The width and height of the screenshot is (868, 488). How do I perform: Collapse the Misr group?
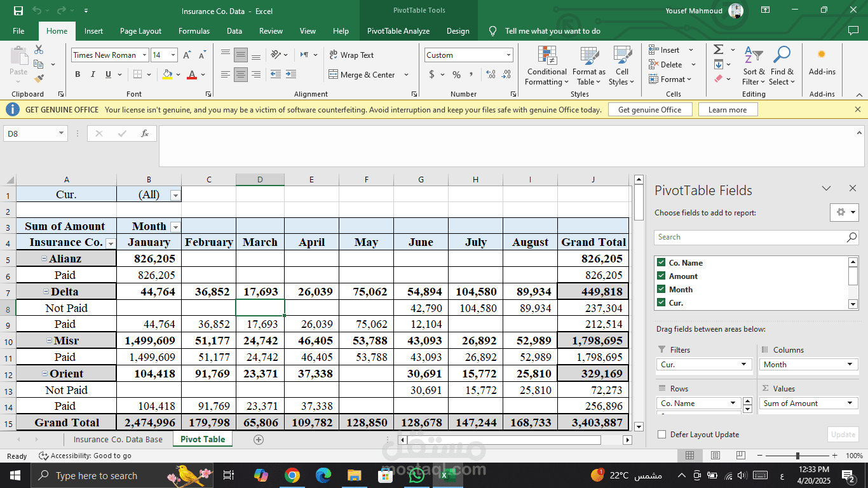point(49,341)
